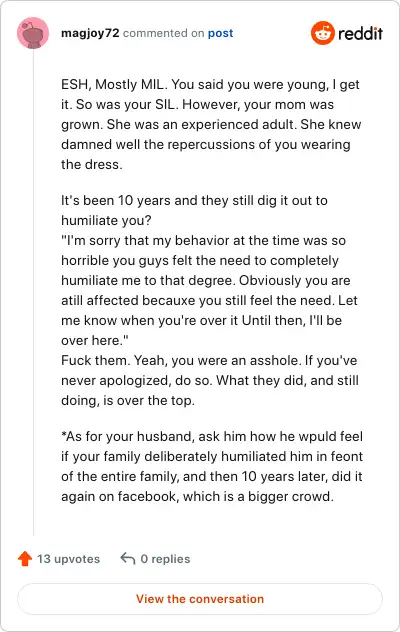400x632 pixels.
Task: Click the paragraph starting "*As for your husband"
Action: 212,466
